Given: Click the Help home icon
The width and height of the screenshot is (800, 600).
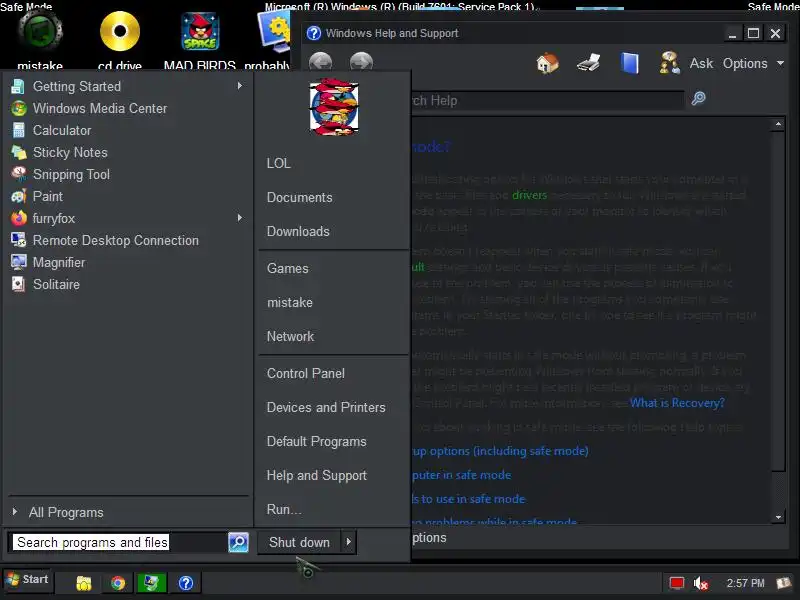Looking at the screenshot, I should click(547, 64).
